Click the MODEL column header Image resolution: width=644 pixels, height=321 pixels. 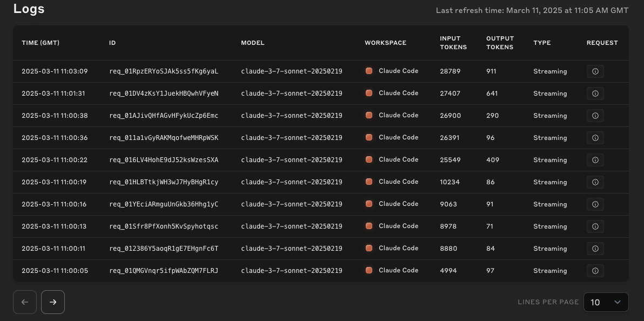click(253, 43)
